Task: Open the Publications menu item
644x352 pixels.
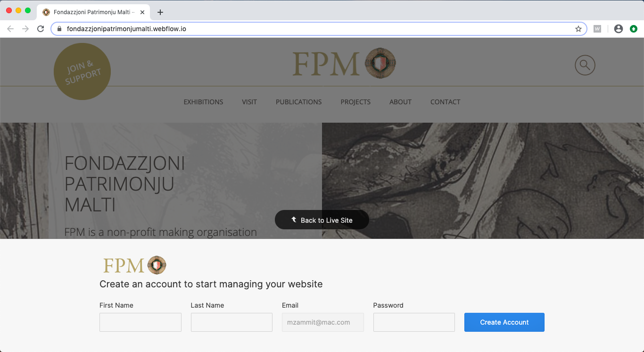Action: [299, 102]
